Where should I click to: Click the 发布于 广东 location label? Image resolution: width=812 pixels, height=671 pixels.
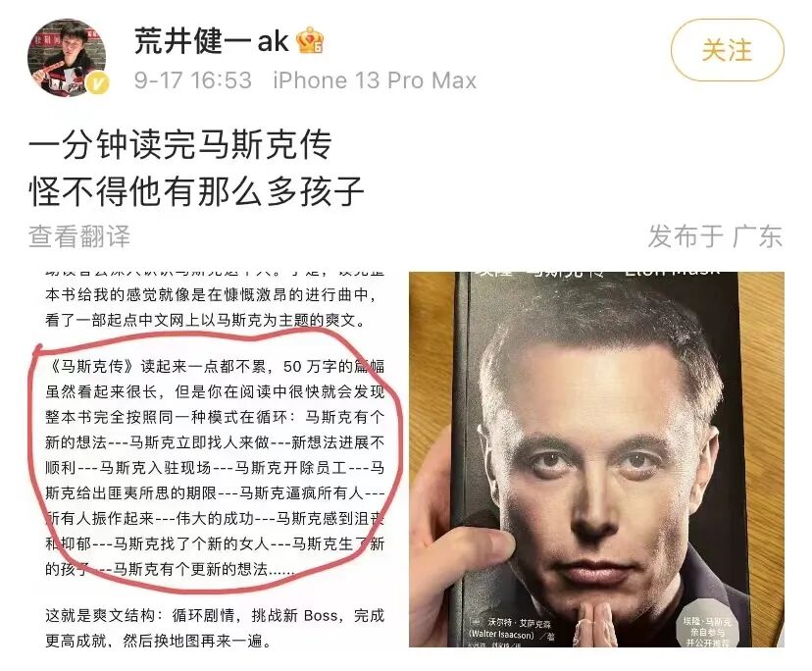tap(715, 236)
